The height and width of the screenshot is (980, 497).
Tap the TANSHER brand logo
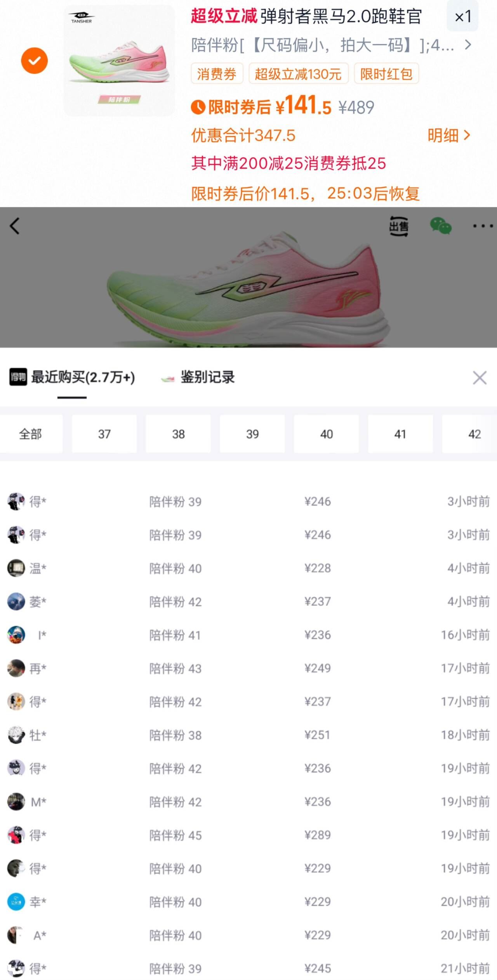tap(82, 17)
